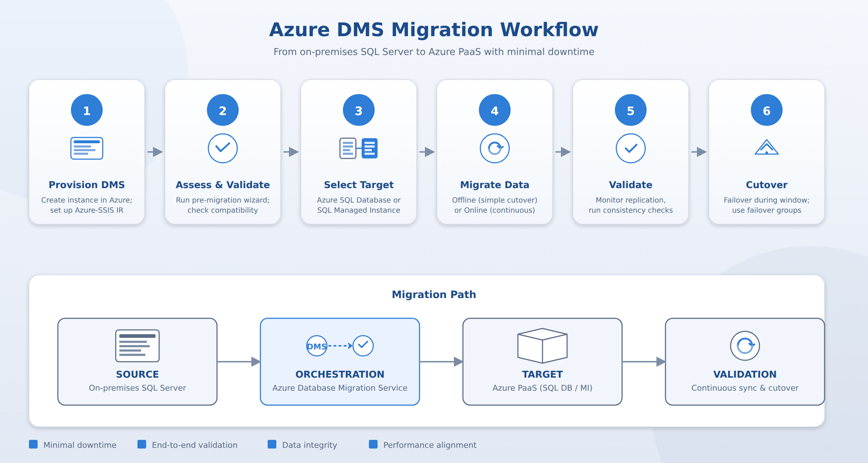Click the Validate step checkmark icon
The height and width of the screenshot is (463, 868).
point(631,148)
